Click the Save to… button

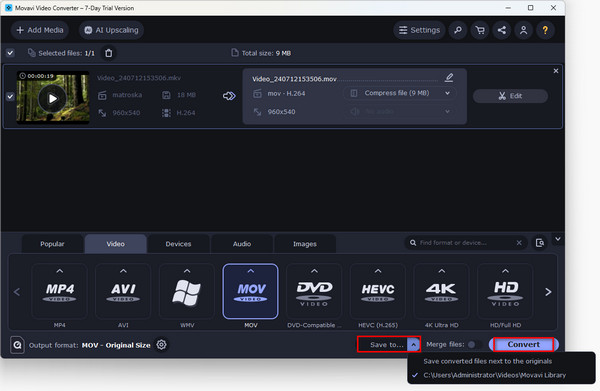[x=383, y=344]
